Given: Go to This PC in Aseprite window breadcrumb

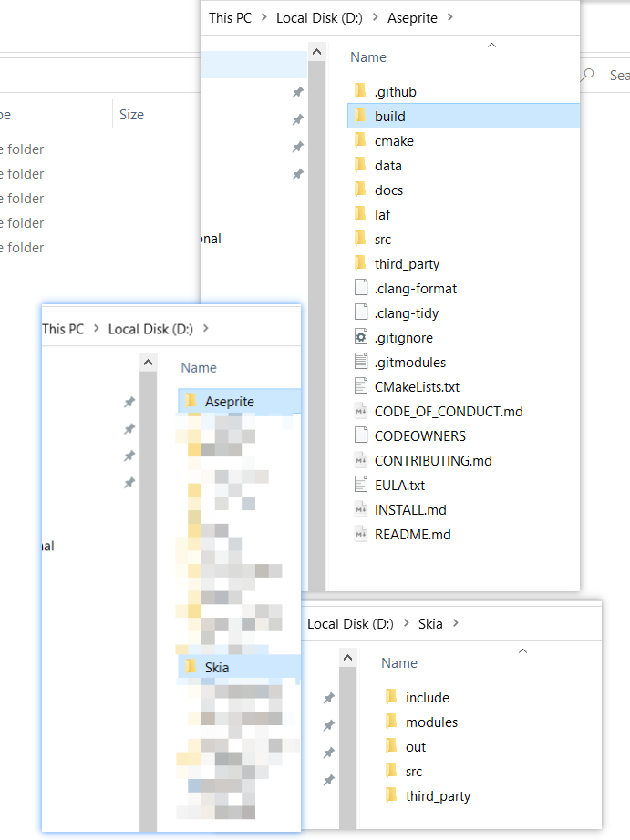Looking at the screenshot, I should (x=230, y=17).
